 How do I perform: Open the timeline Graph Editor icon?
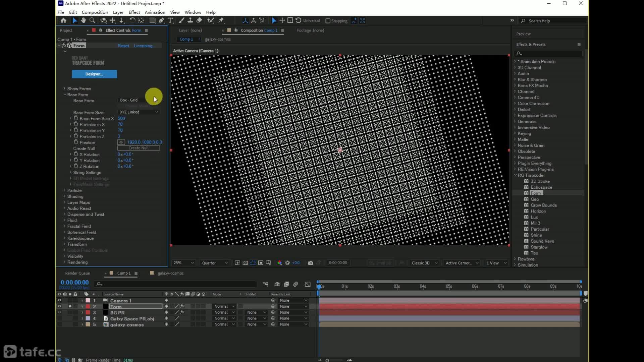[x=308, y=284]
